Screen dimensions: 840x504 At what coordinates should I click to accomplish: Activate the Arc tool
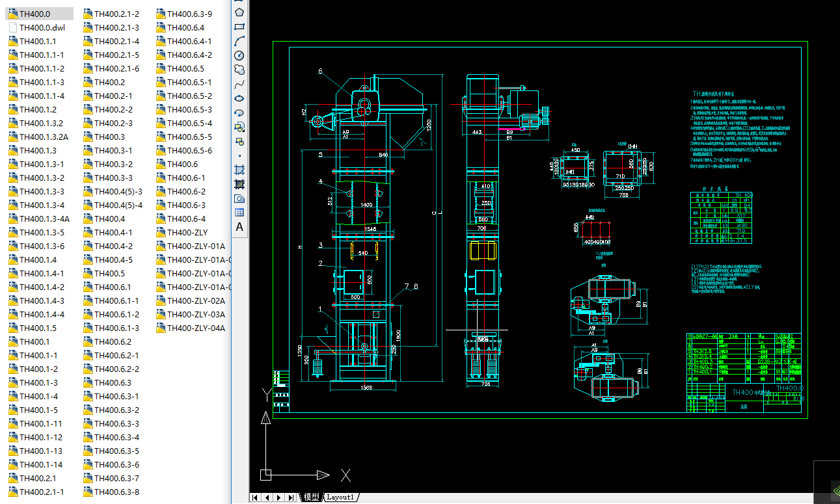tap(239, 41)
